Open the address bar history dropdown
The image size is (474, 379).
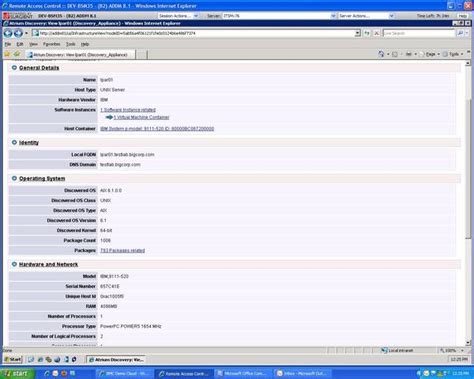click(358, 33)
